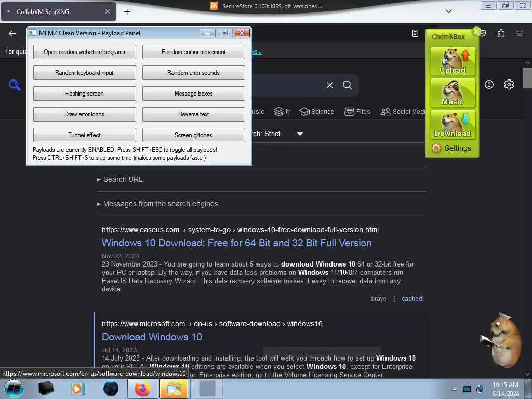This screenshot has width=532, height=399.
Task: Open Windows Explorer taskbar folder icon
Action: (174, 389)
